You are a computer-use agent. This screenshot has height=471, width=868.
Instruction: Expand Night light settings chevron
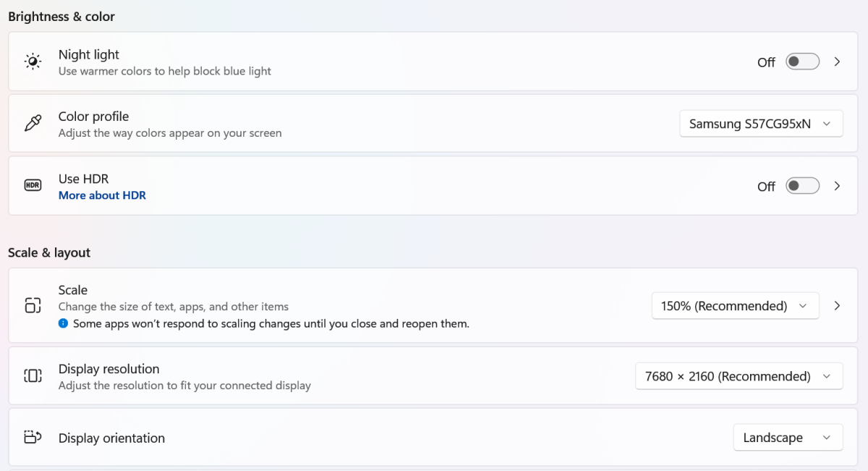[x=837, y=61]
